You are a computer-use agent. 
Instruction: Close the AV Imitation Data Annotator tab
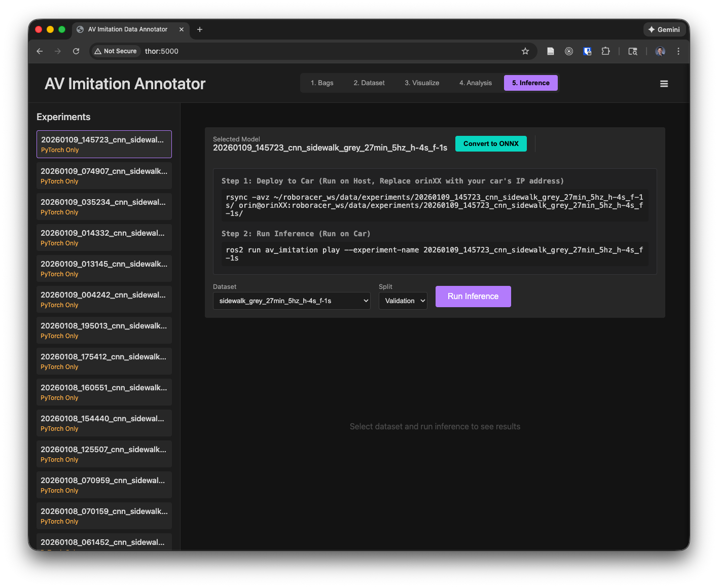pyautogui.click(x=182, y=29)
